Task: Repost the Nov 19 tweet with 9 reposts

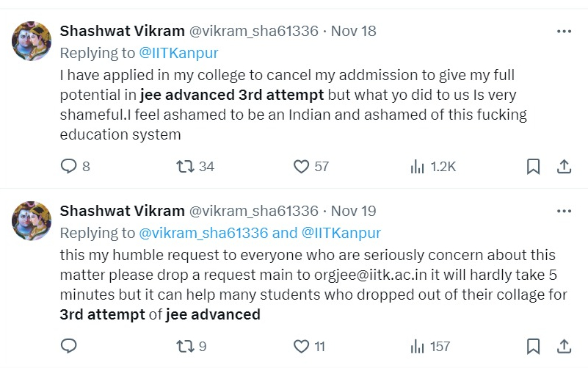Action: coord(186,346)
